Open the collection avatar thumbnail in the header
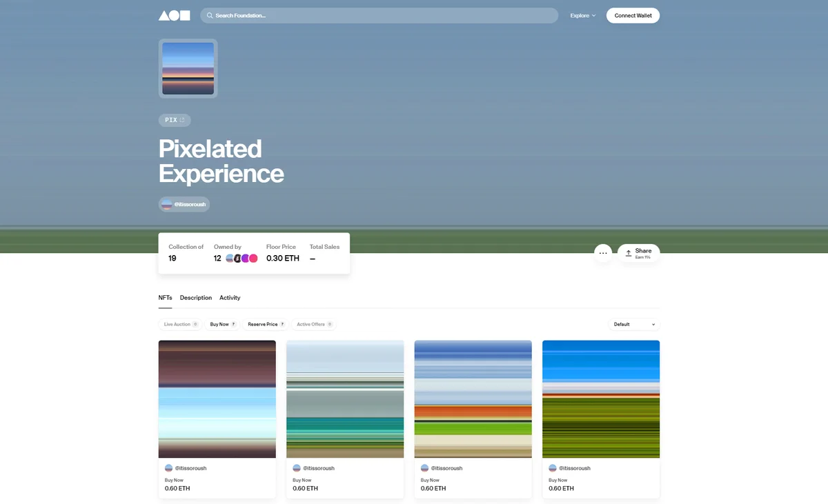This screenshot has height=504, width=828. 188,68
